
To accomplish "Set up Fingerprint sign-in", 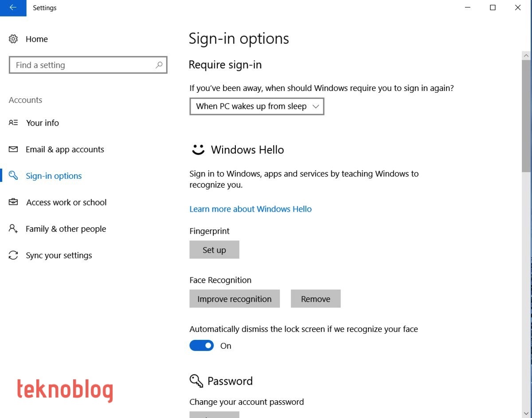I will (214, 250).
